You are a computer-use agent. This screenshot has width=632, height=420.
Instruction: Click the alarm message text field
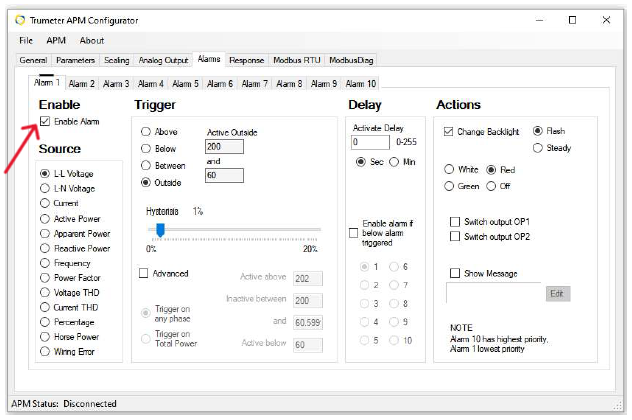[494, 293]
